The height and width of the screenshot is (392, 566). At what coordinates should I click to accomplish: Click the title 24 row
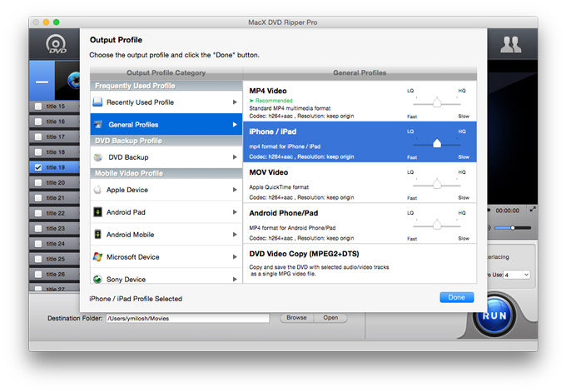[x=54, y=244]
